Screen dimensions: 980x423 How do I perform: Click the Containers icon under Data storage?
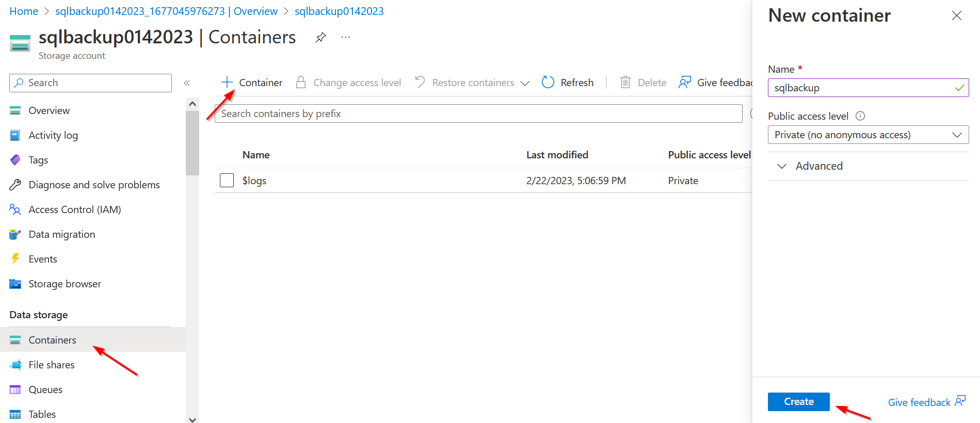tap(15, 340)
